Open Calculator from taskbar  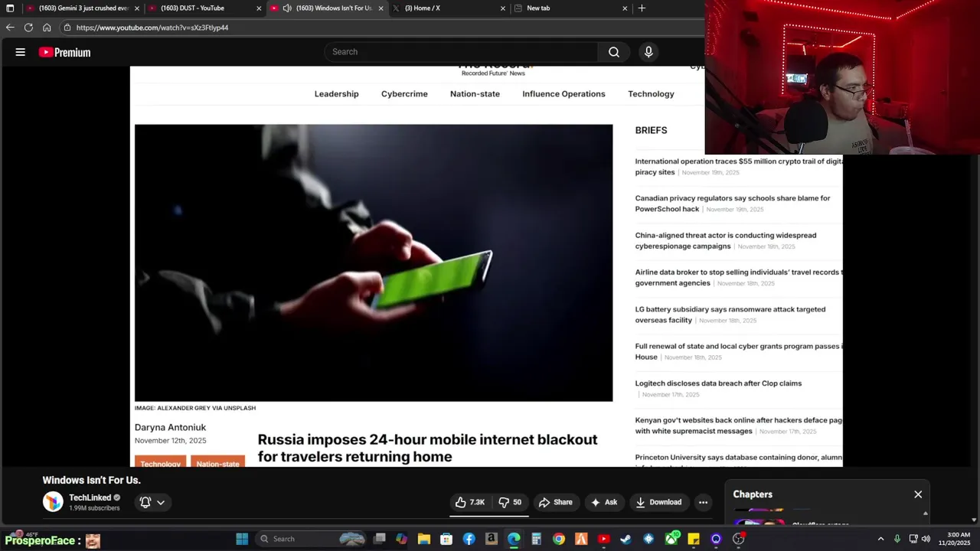tap(536, 539)
